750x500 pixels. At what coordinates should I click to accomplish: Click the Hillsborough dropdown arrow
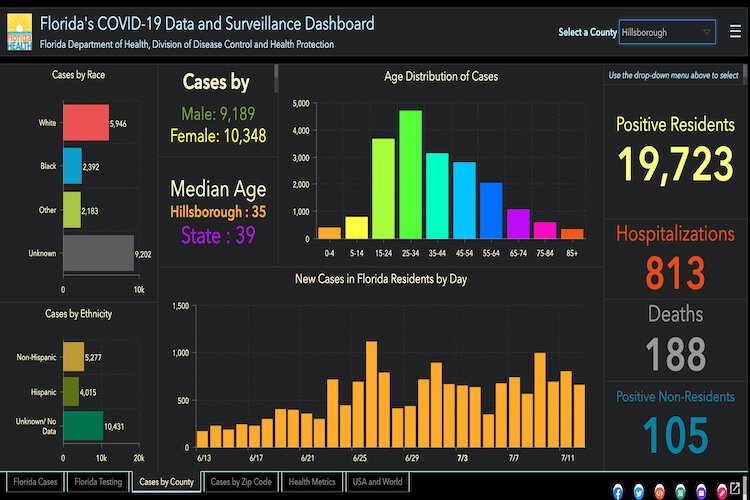point(707,32)
